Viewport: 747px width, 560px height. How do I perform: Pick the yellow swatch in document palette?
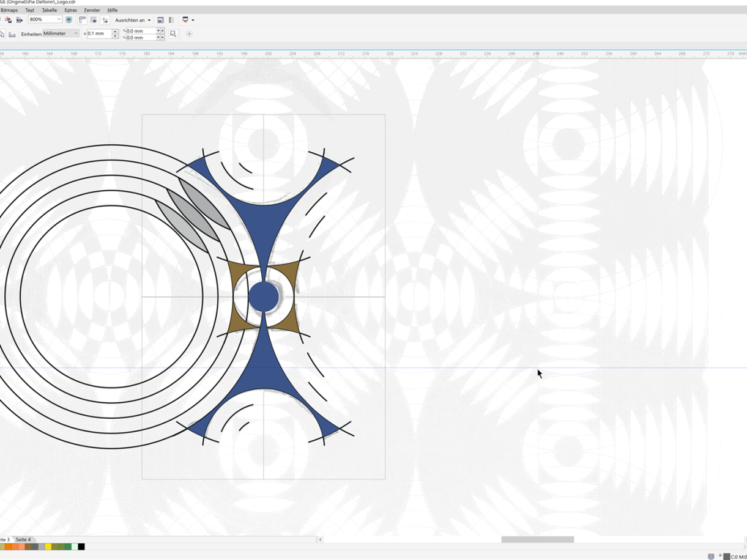[x=48, y=547]
